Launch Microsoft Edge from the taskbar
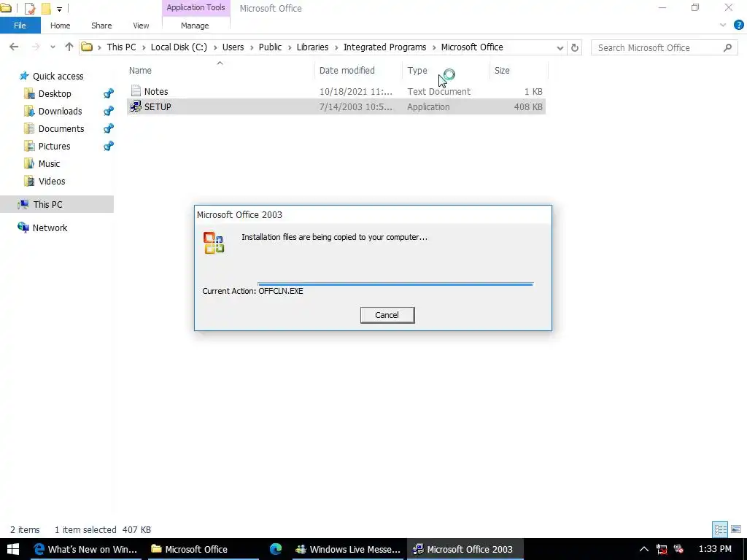The height and width of the screenshot is (560, 747). [275, 549]
